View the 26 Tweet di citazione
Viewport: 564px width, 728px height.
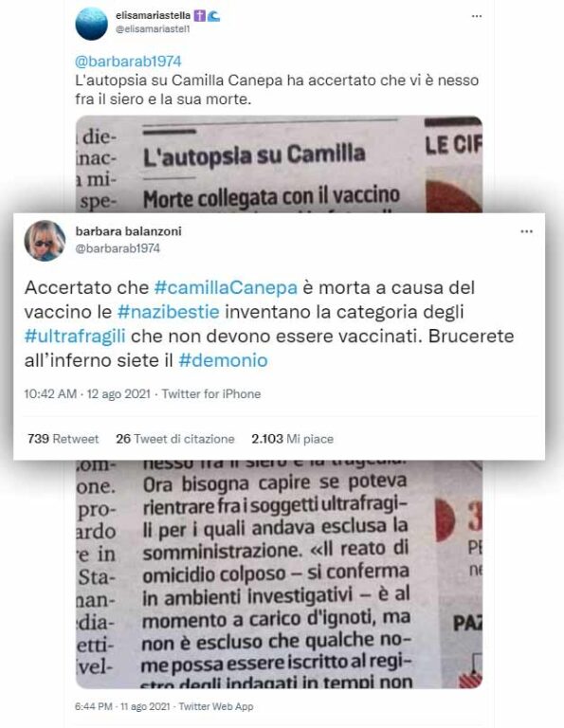tap(175, 439)
